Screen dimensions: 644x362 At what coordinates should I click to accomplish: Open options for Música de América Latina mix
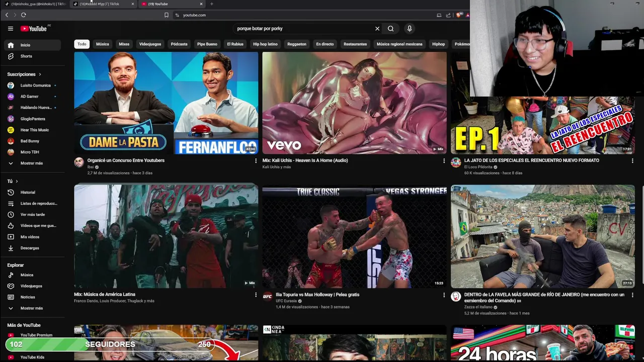[x=256, y=295]
